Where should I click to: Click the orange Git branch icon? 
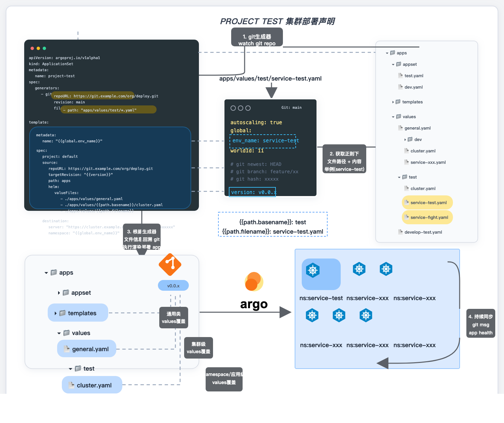(x=170, y=265)
